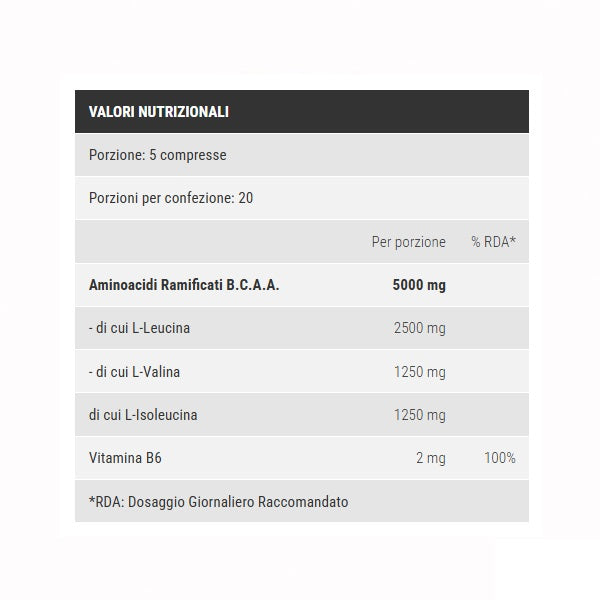This screenshot has width=600, height=600.
Task: Click the '- di cui L-Valina' label
Action: tap(135, 372)
